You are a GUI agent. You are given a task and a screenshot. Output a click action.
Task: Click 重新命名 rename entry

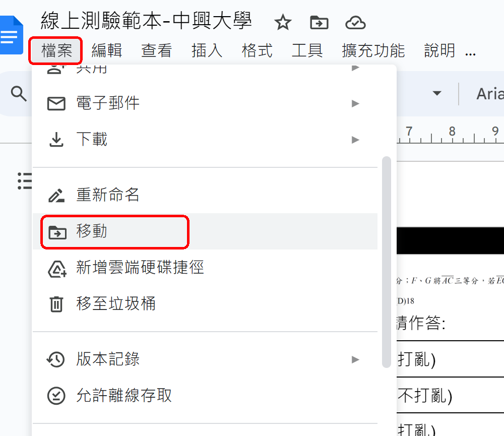point(205,195)
